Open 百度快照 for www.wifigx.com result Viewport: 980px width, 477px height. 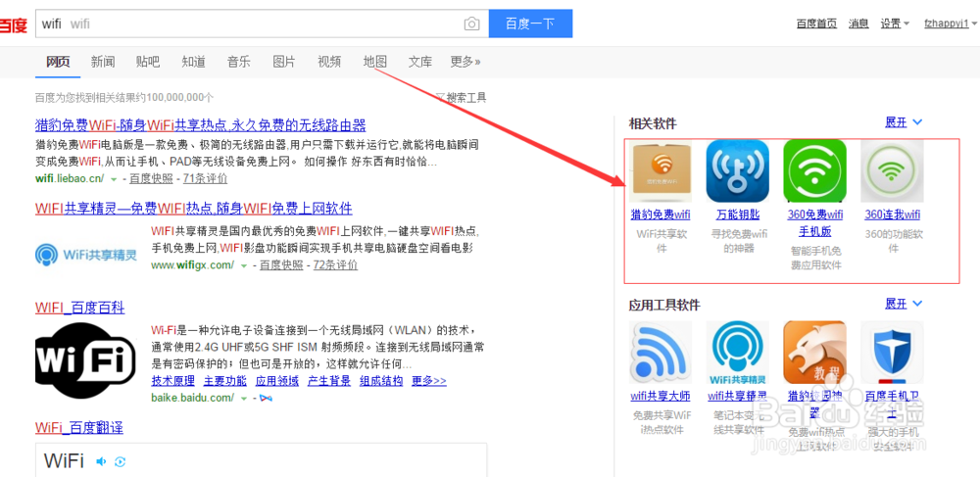(281, 264)
